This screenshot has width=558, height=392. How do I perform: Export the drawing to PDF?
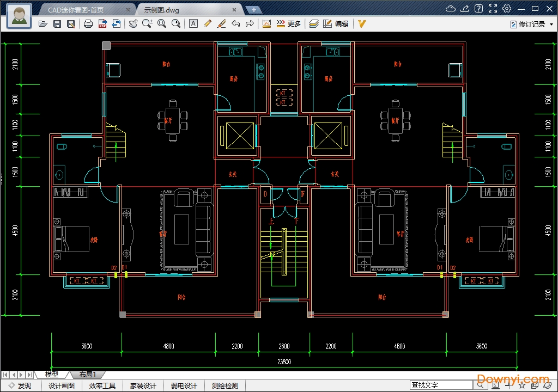click(102, 24)
